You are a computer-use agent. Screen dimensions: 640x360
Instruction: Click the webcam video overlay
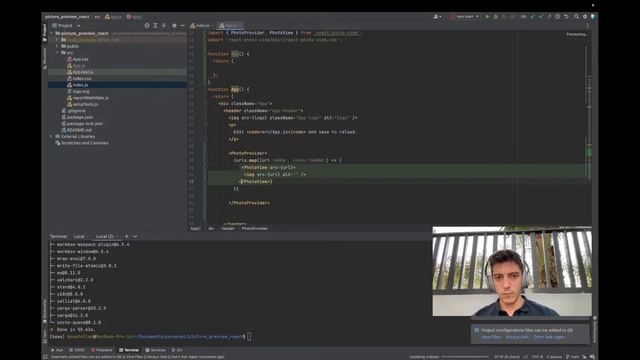pos(512,271)
